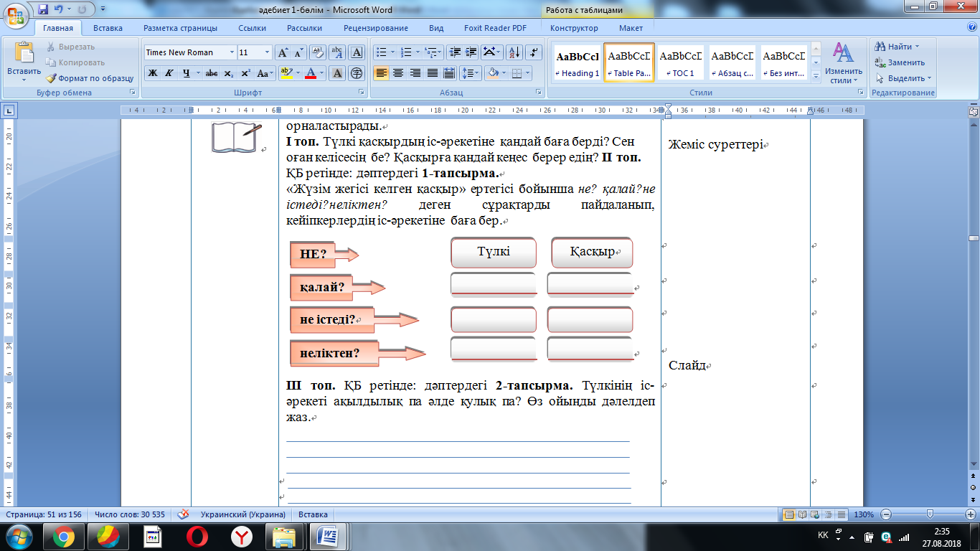Image resolution: width=980 pixels, height=551 pixels.
Task: Click the Заменить button
Action: tap(901, 62)
